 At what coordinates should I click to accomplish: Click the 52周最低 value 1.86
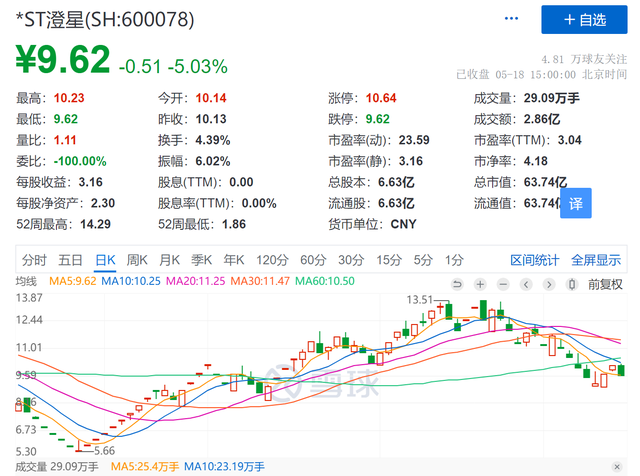tap(234, 224)
